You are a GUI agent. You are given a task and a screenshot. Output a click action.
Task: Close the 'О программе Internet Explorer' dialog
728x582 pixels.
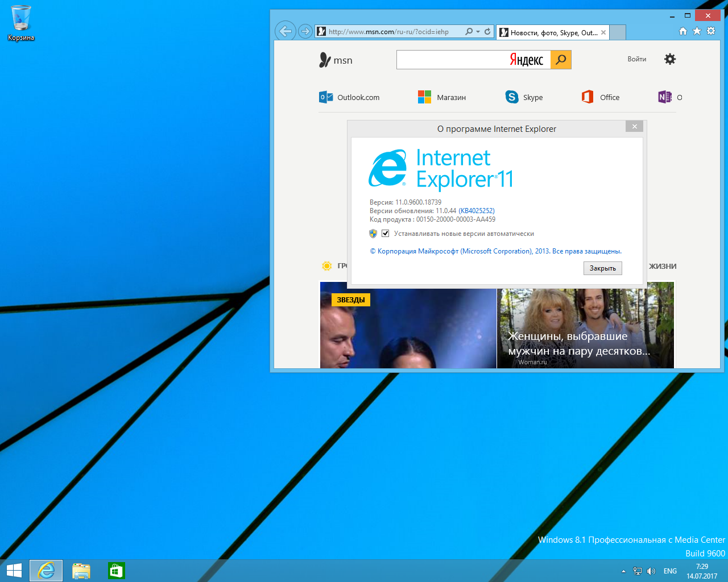635,126
